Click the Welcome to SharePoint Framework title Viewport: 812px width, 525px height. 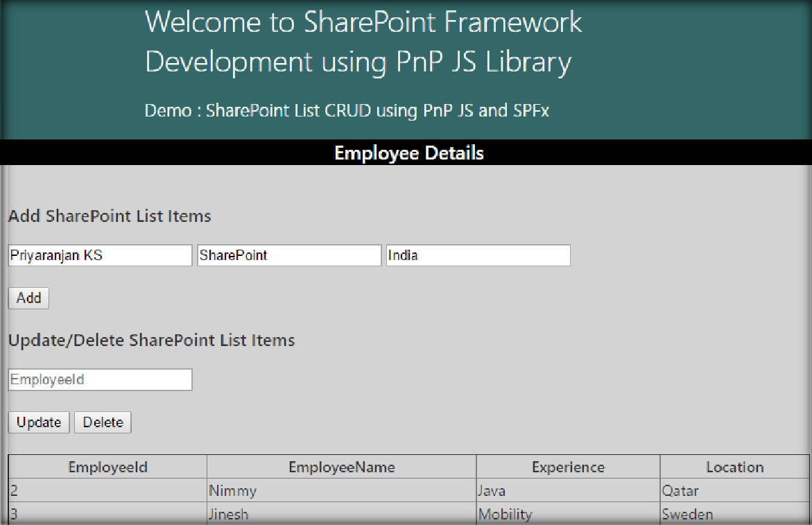pyautogui.click(x=363, y=42)
